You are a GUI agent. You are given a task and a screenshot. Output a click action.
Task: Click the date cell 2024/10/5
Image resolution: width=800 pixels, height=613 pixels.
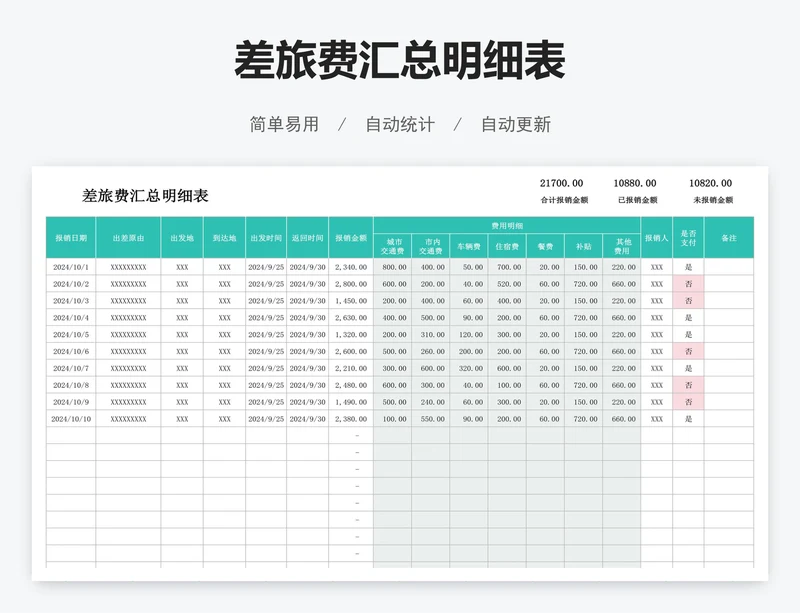click(71, 334)
